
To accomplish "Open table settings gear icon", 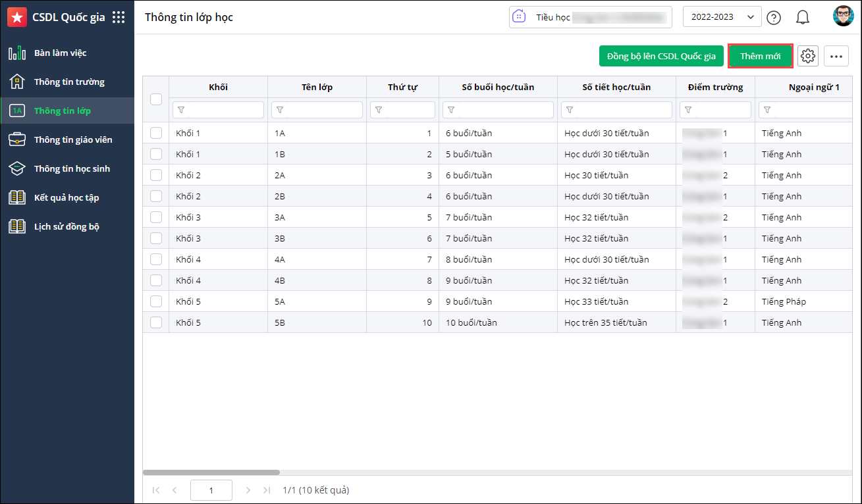I will 808,57.
